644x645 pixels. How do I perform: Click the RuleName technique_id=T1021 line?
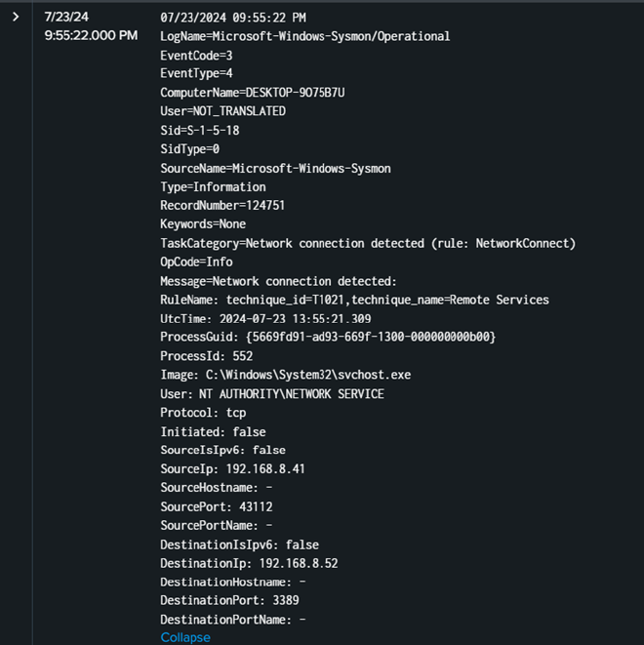point(354,300)
